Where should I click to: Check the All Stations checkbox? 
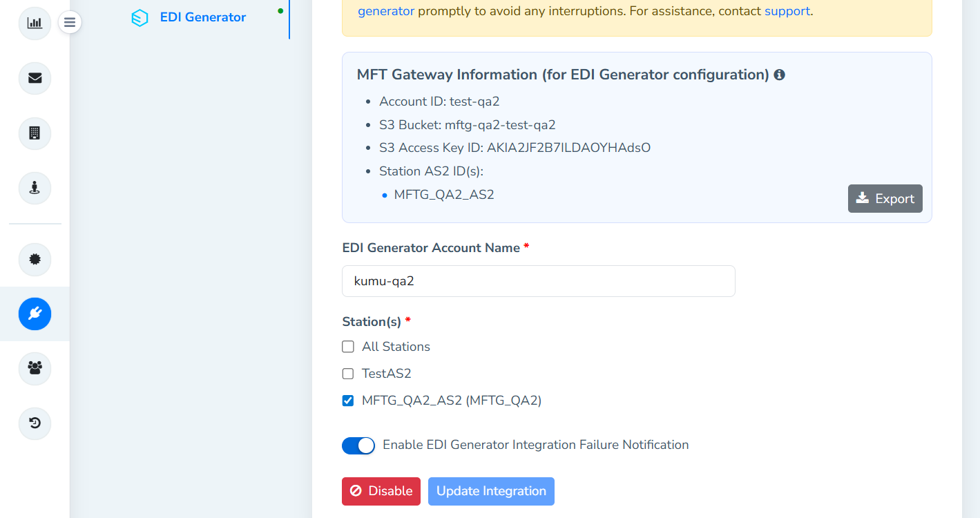click(x=348, y=347)
